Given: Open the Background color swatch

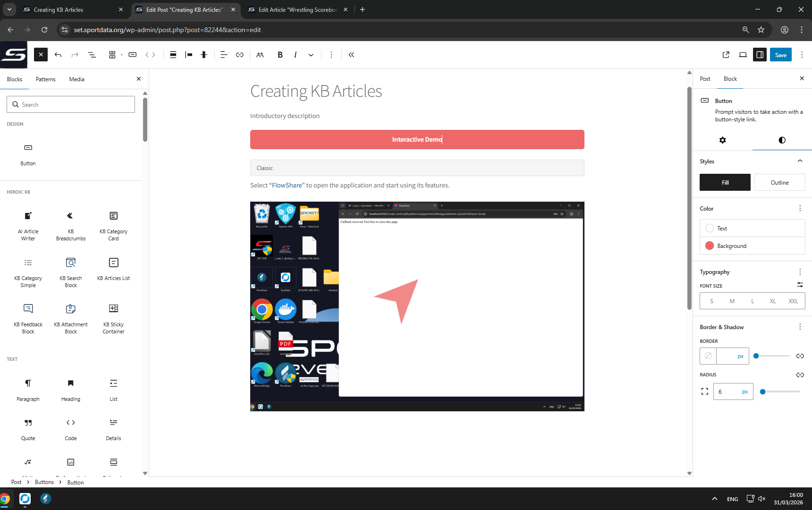Looking at the screenshot, I should point(710,246).
